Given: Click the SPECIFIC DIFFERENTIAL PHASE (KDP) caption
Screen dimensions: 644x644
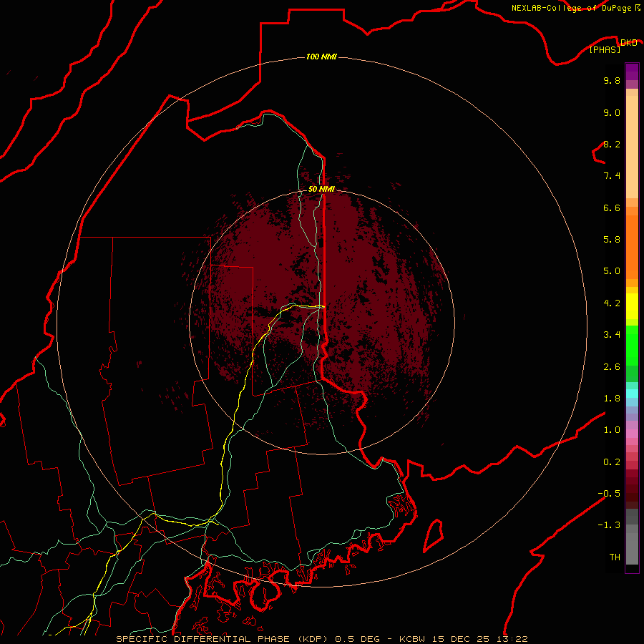Looking at the screenshot, I should point(223,639).
